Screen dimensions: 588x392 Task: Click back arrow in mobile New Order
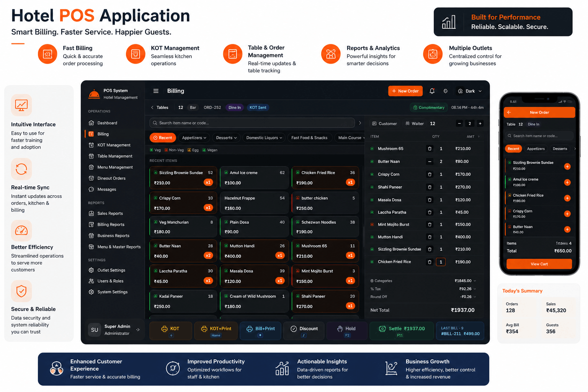click(x=509, y=112)
